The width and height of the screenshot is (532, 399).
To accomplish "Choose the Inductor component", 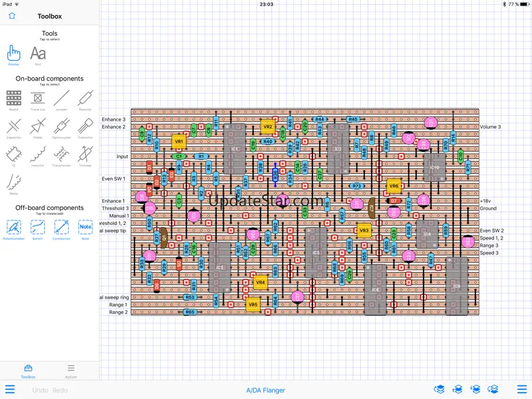I will (38, 156).
